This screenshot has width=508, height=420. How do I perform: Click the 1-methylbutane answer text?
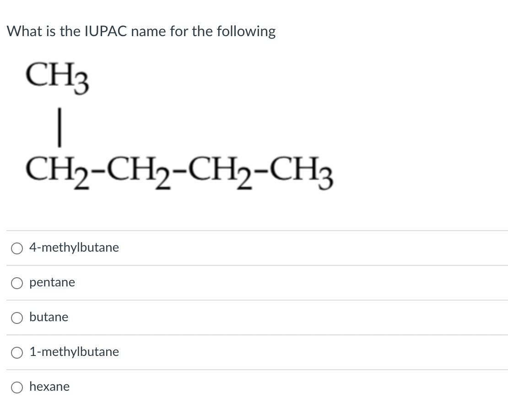74,352
